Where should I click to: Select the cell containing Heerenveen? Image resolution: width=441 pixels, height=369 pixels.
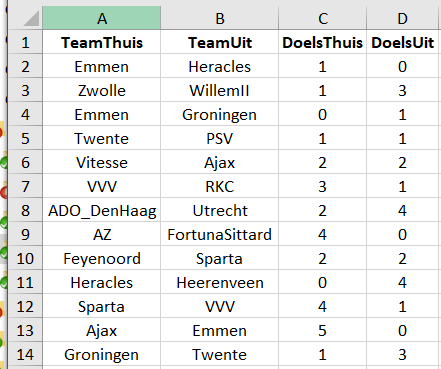(220, 282)
